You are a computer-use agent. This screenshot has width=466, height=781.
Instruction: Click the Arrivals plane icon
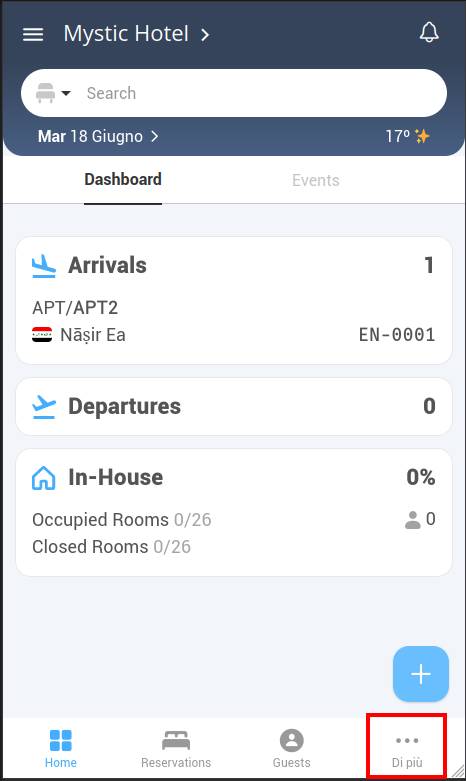(44, 266)
